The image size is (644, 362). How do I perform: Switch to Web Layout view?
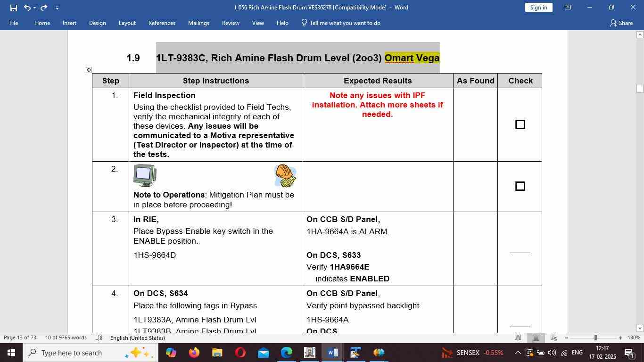tap(554, 337)
